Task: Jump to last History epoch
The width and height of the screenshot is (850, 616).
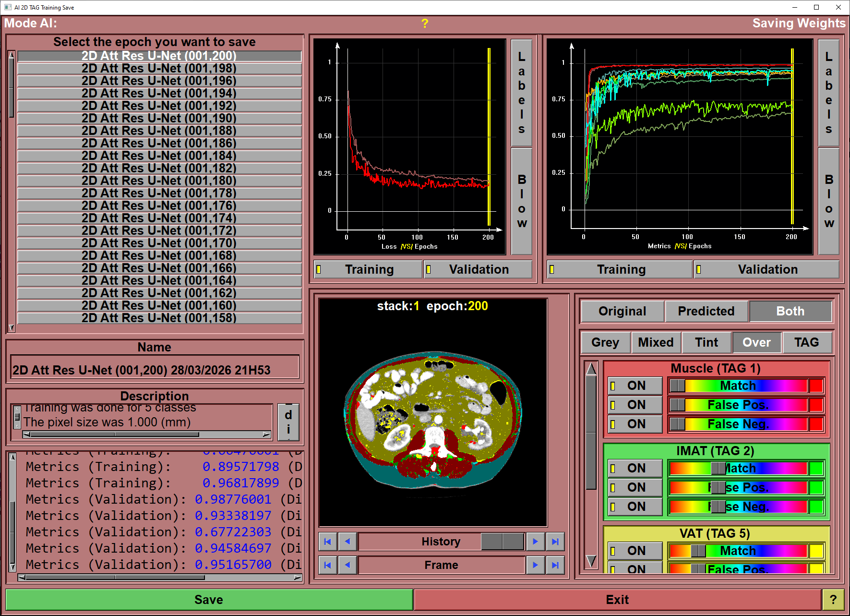Action: click(555, 542)
